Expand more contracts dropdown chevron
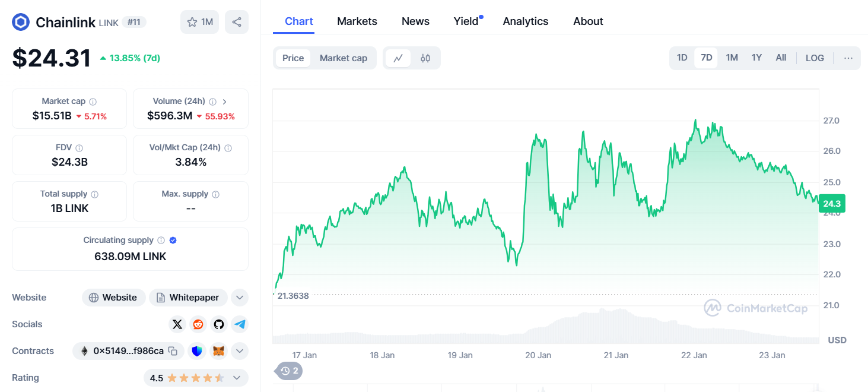This screenshot has width=868, height=392. 239,351
